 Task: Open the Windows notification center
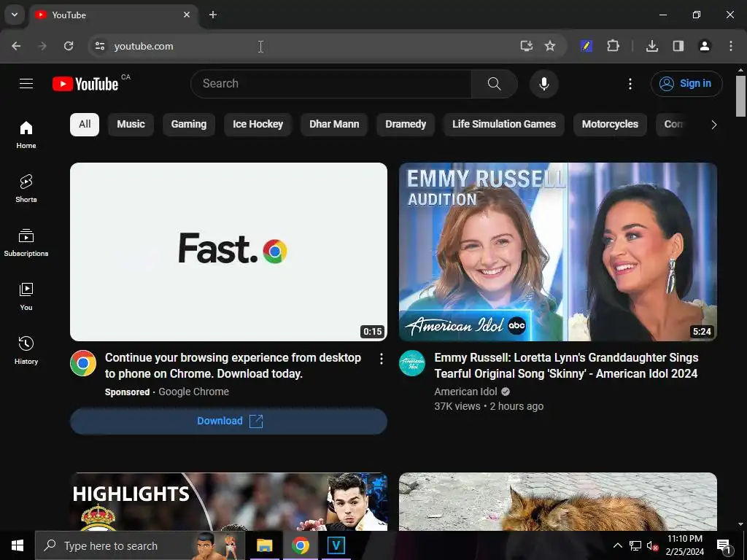click(x=724, y=546)
